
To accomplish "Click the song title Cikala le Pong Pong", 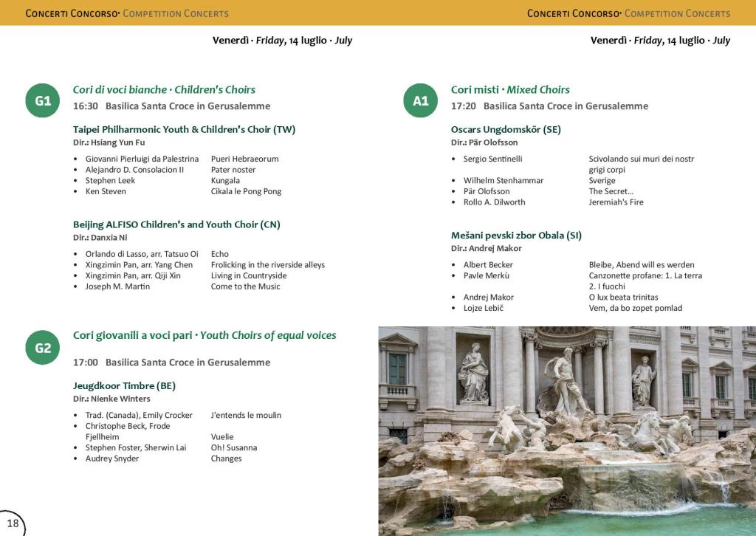I will pyautogui.click(x=246, y=191).
